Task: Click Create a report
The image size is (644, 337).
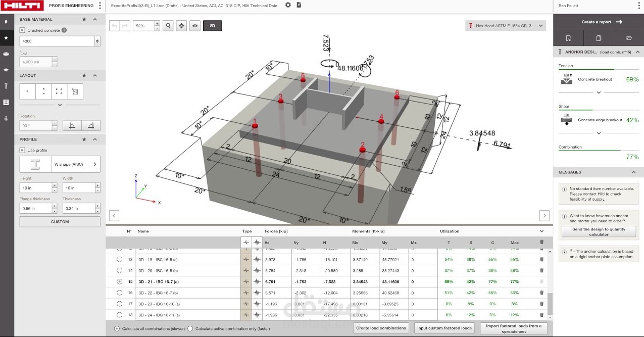Action: (599, 22)
